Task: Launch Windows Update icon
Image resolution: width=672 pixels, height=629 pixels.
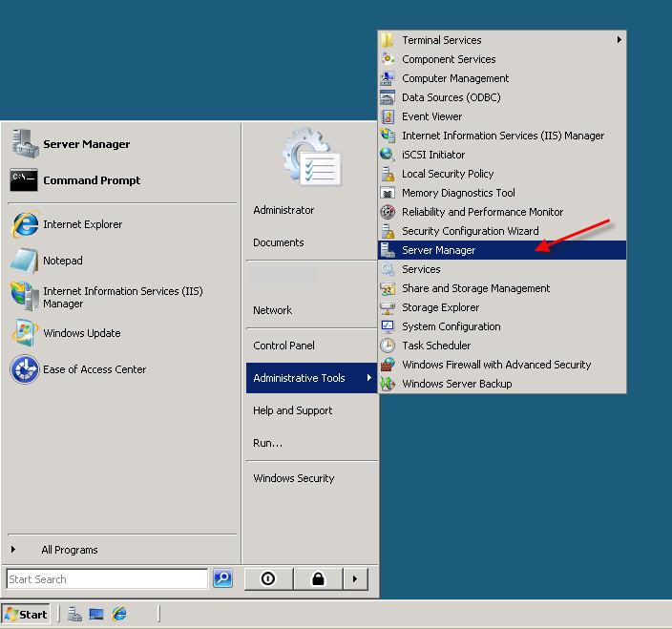Action: 25,332
